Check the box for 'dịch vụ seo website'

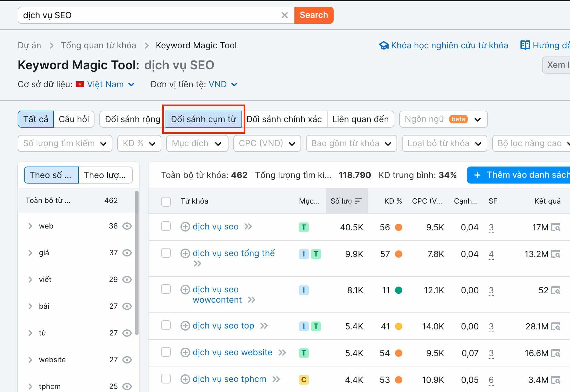(x=166, y=352)
